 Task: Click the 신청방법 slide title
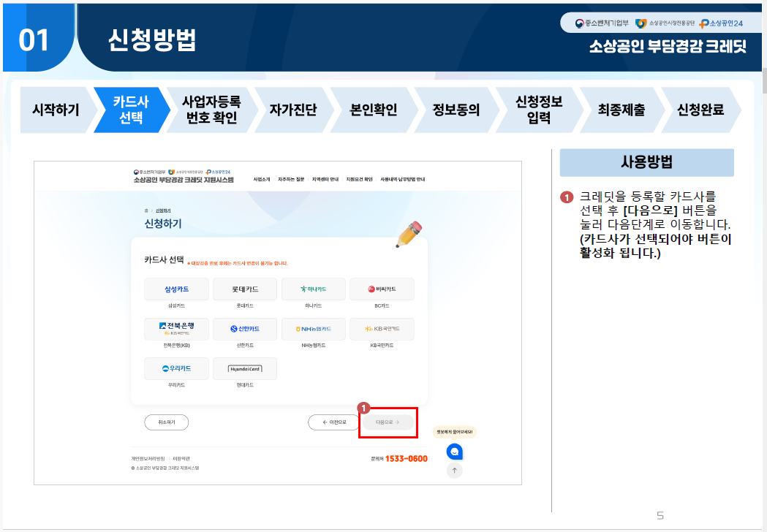click(151, 39)
